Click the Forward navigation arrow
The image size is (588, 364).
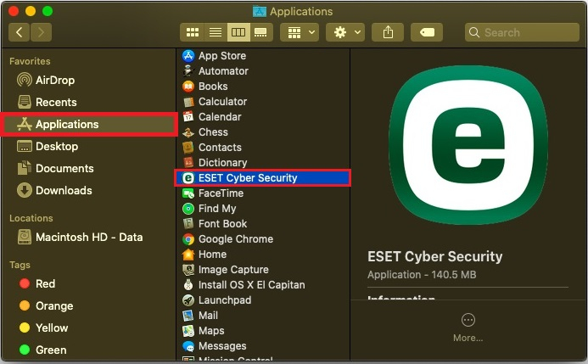pos(41,32)
